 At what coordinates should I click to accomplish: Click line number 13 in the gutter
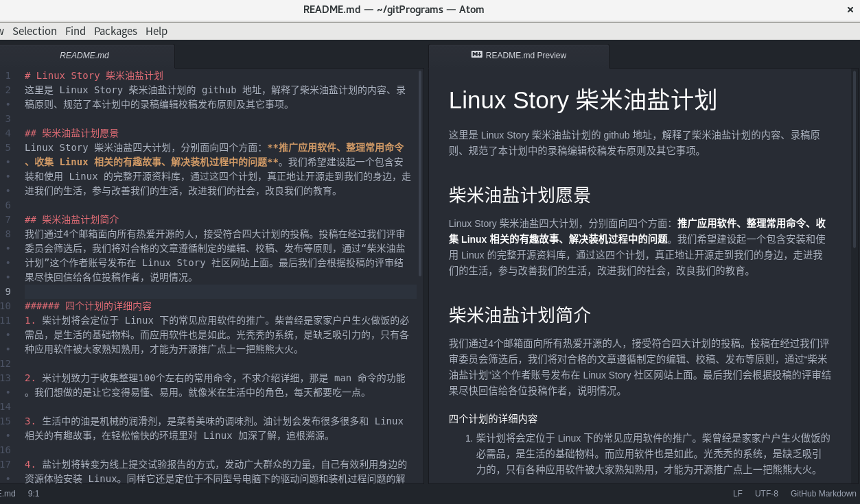pyautogui.click(x=5, y=378)
